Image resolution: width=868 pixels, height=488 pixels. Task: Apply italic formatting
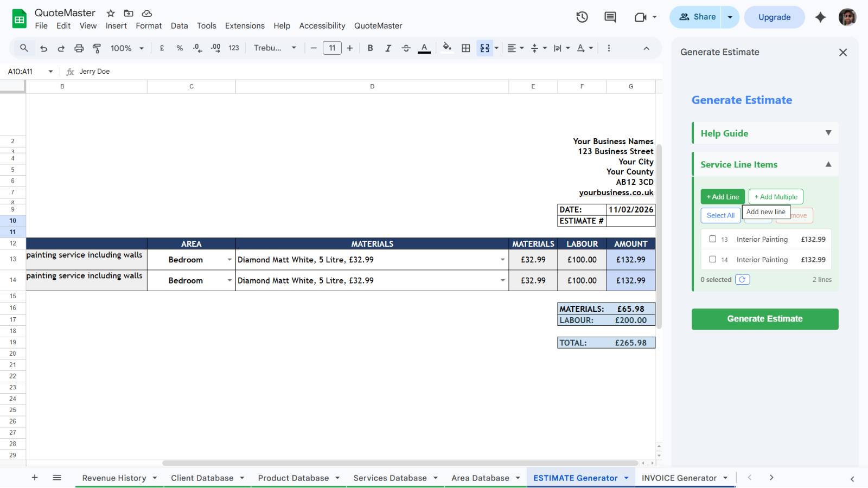pyautogui.click(x=388, y=48)
